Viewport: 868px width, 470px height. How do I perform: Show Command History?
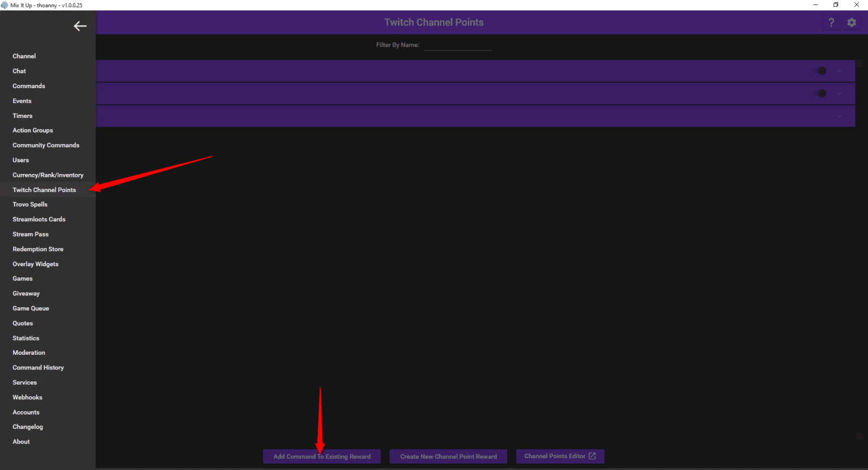pos(38,368)
